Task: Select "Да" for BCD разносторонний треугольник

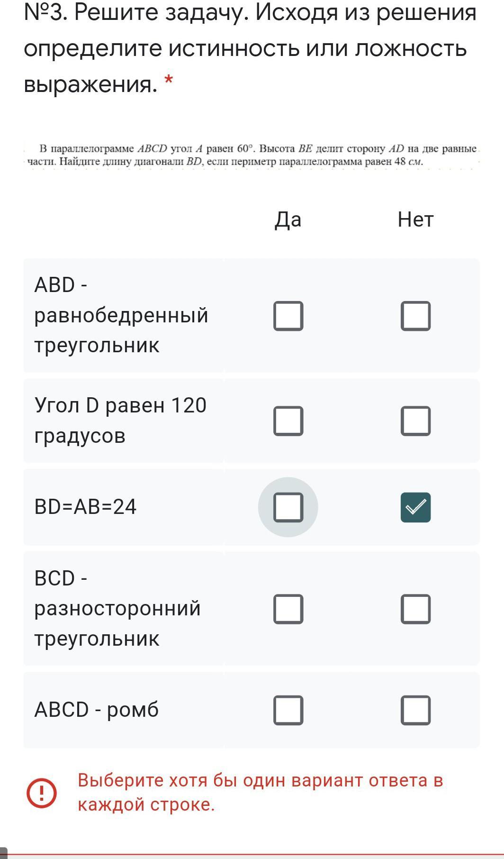Action: 288,609
